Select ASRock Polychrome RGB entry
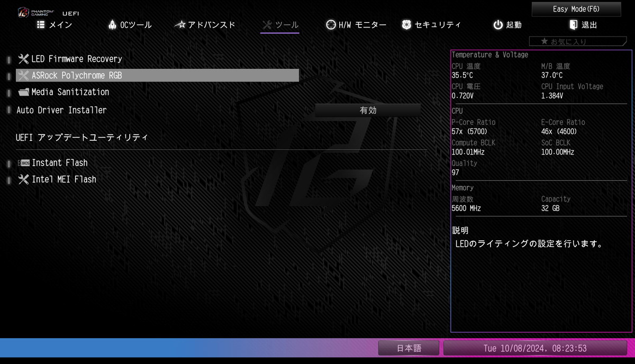 tap(157, 76)
